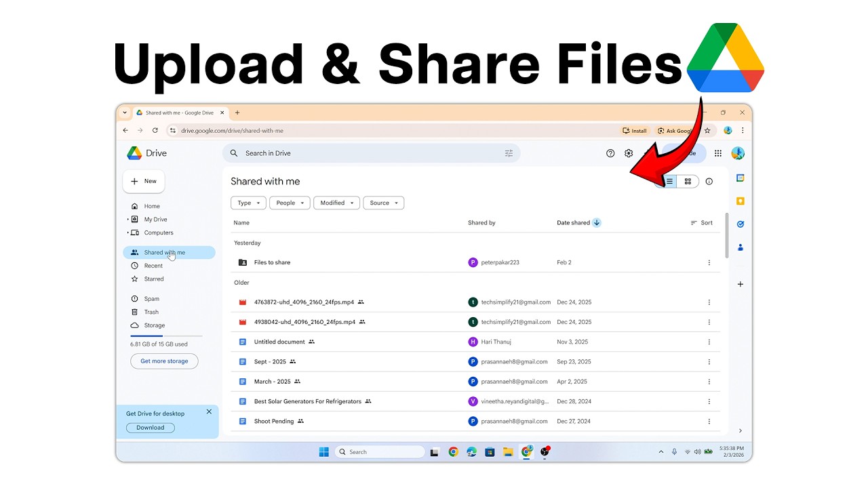Open Google Tasks side panel
Screen dimensions: 868x488
coord(741,224)
